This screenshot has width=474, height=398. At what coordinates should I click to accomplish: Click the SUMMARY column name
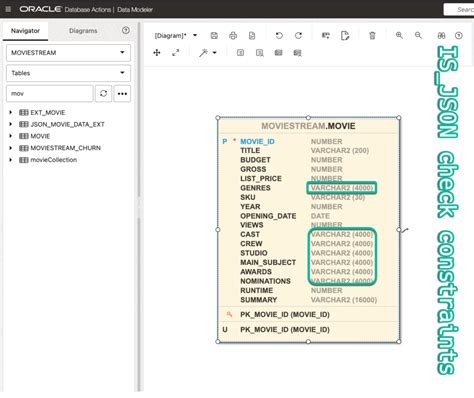pos(259,300)
